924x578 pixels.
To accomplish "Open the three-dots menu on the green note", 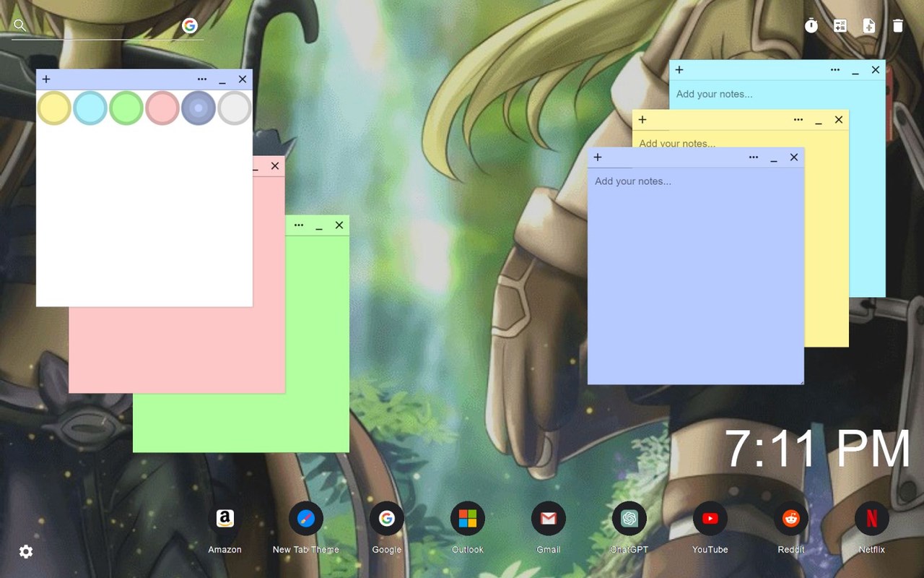I will click(x=299, y=225).
